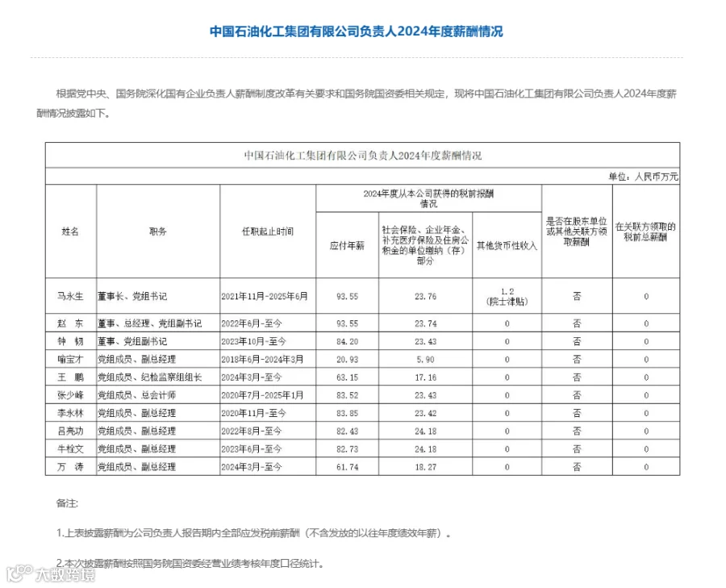
Task: Click the position 董事、党组副书记
Action: [x=132, y=342]
